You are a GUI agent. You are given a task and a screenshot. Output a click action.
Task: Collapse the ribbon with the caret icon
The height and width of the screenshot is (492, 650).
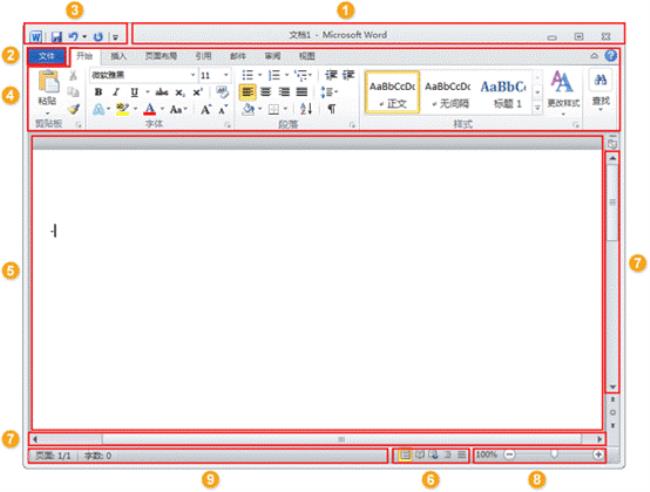coord(594,56)
